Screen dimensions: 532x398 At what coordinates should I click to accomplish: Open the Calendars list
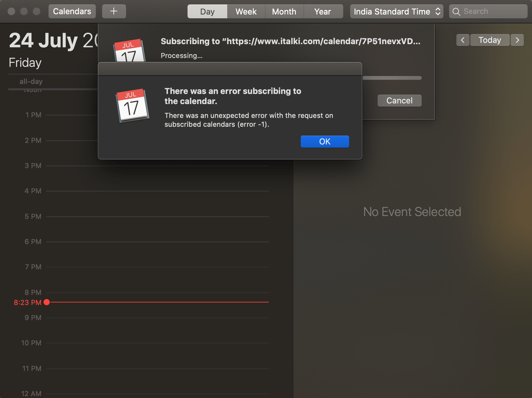[72, 11]
